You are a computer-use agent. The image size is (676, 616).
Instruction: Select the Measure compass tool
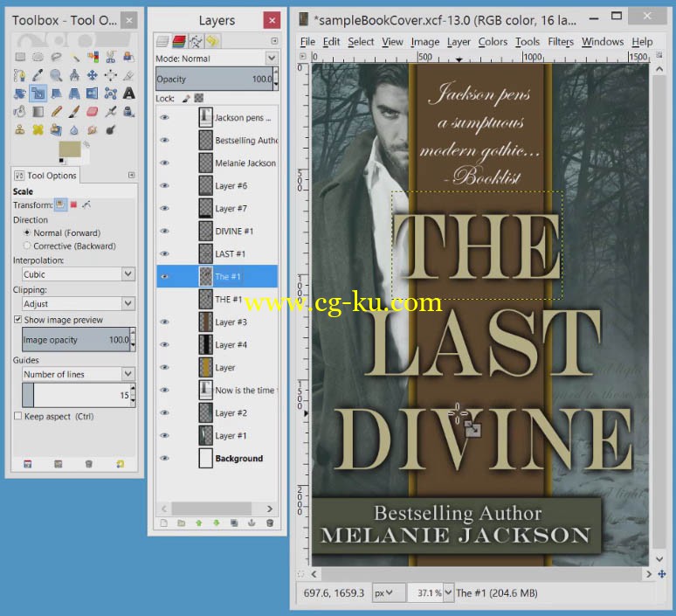[74, 75]
